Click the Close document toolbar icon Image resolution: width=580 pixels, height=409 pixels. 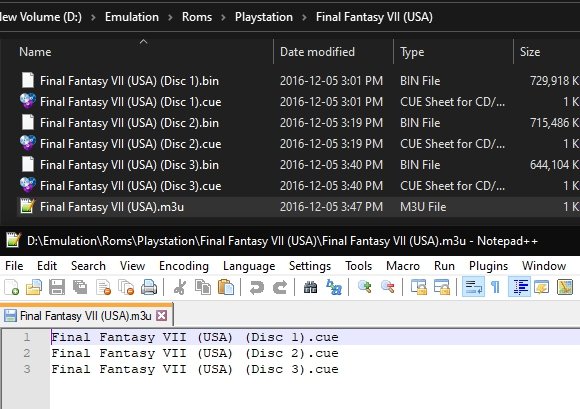[103, 287]
